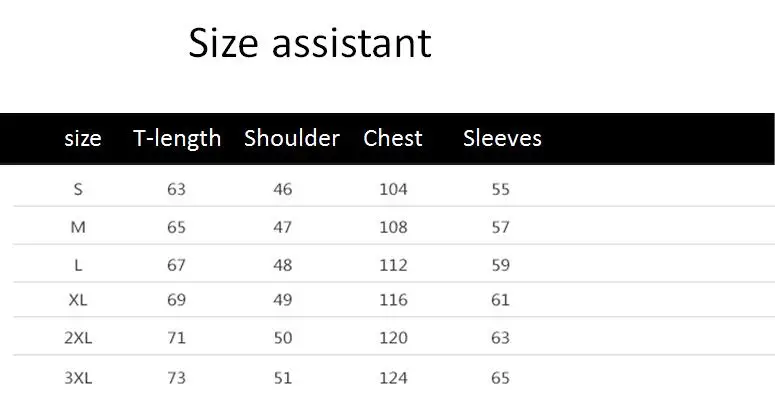775x405 pixels.
Task: Select the T-length column header
Action: tap(177, 138)
